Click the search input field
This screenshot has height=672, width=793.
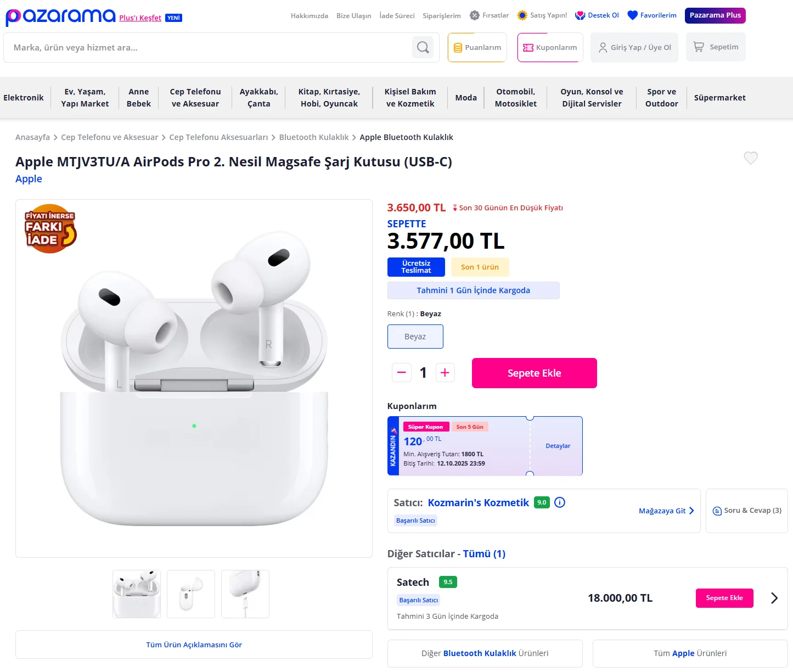click(x=209, y=48)
